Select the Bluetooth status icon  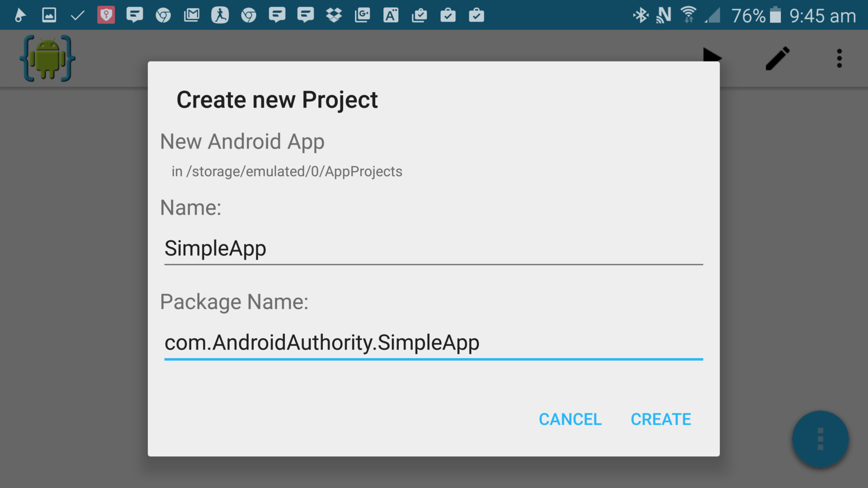(641, 15)
